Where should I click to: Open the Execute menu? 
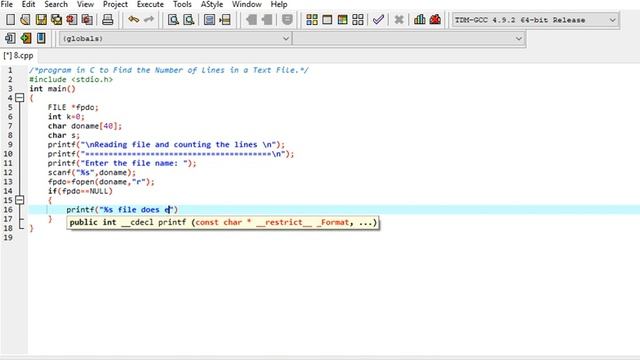click(150, 4)
